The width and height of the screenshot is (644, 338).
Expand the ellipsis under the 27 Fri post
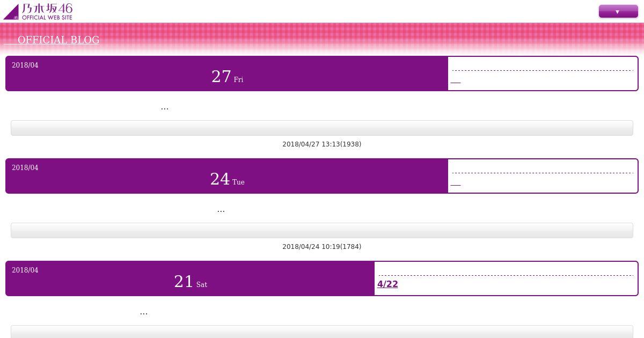165,108
